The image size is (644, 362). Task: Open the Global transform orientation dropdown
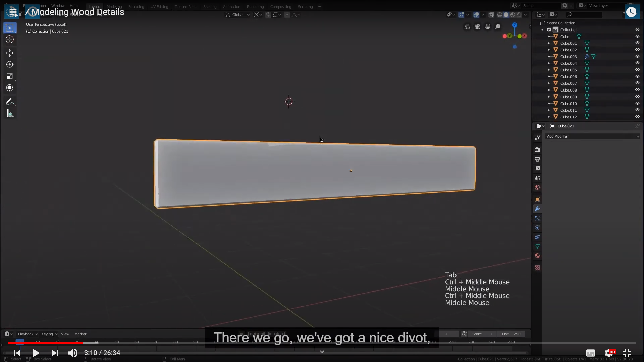[237, 15]
